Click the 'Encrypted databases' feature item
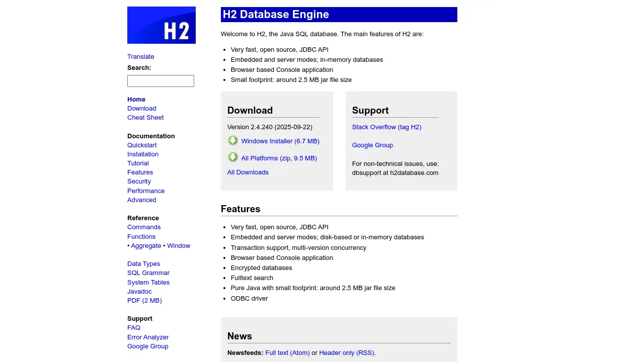Image resolution: width=644 pixels, height=362 pixels. pos(262,268)
